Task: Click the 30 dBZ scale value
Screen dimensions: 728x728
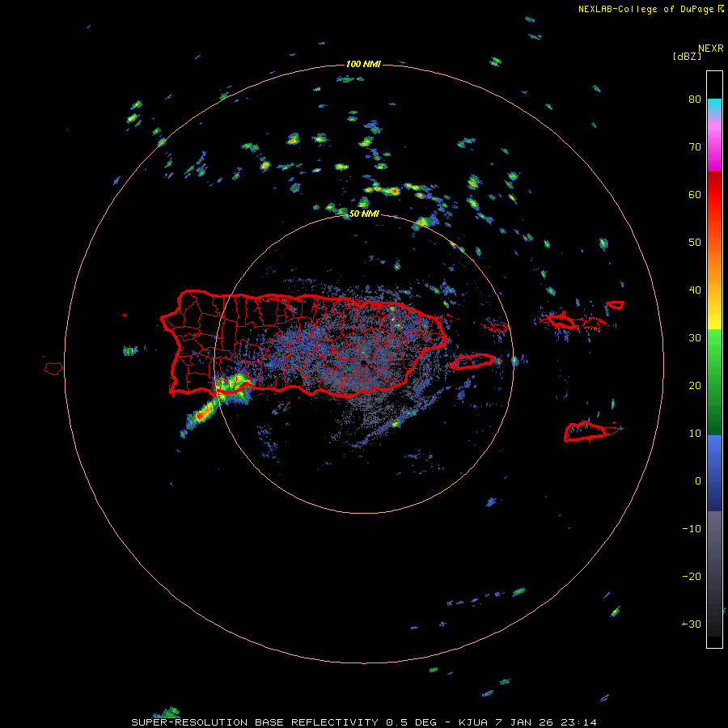Action: 695,338
